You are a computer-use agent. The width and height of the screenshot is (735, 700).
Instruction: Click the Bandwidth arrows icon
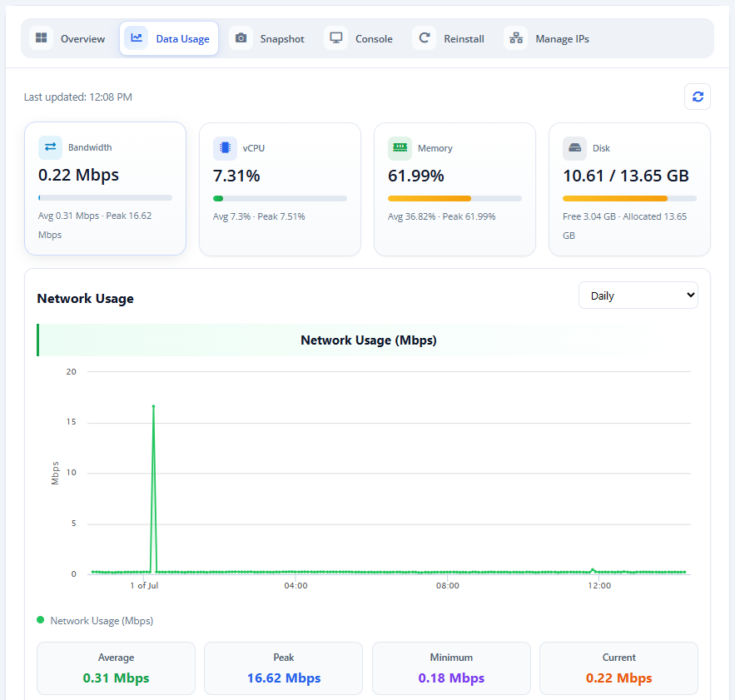(x=50, y=147)
